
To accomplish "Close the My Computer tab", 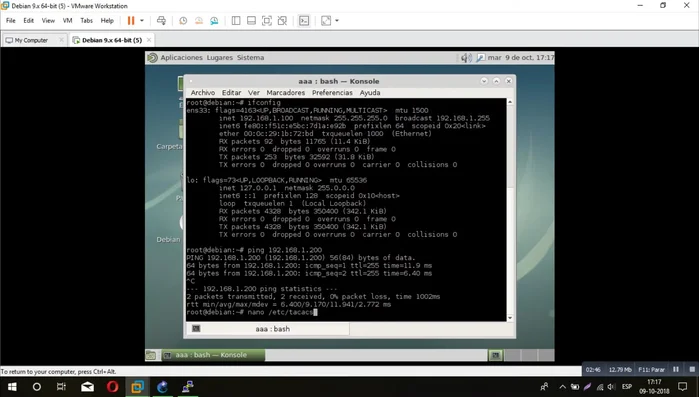I will point(62,40).
